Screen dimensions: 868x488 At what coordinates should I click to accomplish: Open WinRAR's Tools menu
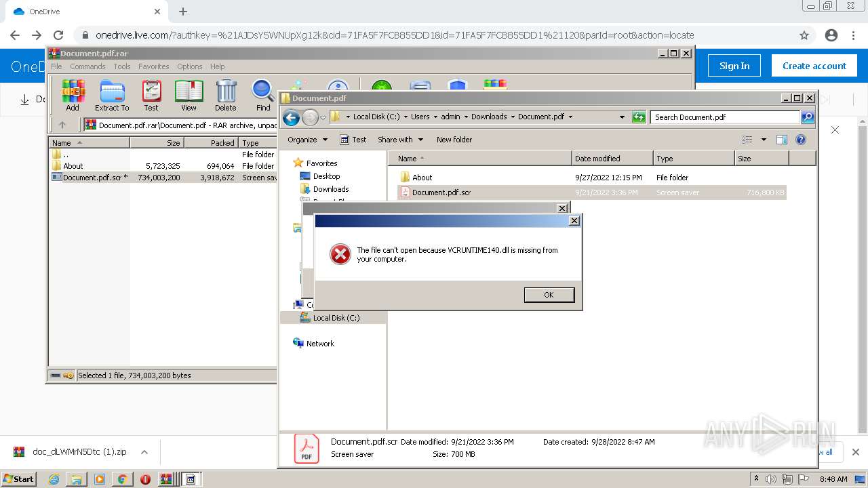click(122, 66)
